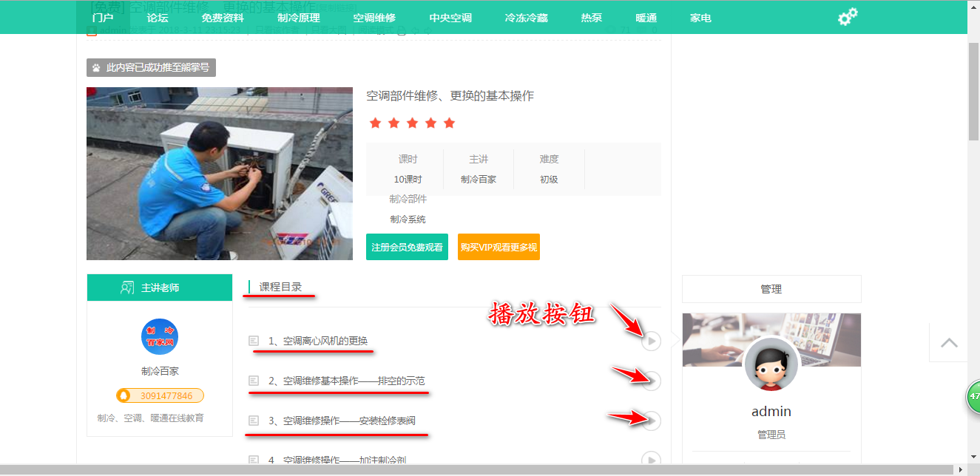980x476 pixels.
Task: Open lesson link 3、空调维修操作——安装检修表阀
Action: click(x=342, y=421)
